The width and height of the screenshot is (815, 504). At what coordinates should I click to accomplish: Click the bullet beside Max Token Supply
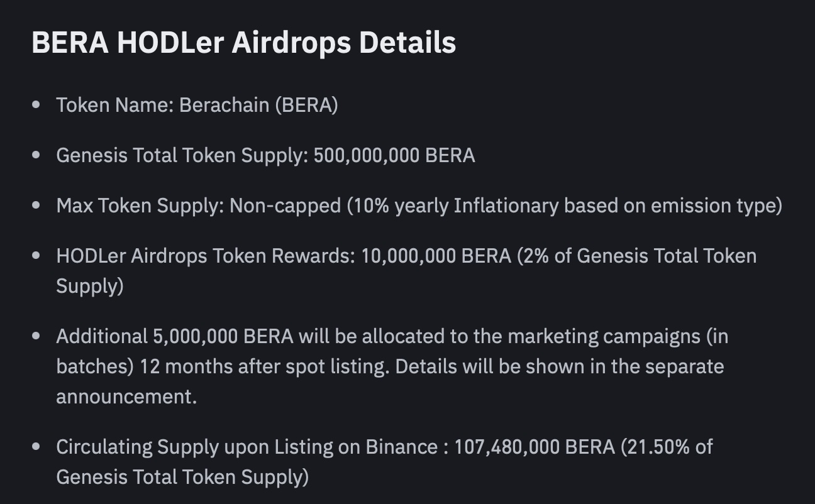click(x=36, y=205)
